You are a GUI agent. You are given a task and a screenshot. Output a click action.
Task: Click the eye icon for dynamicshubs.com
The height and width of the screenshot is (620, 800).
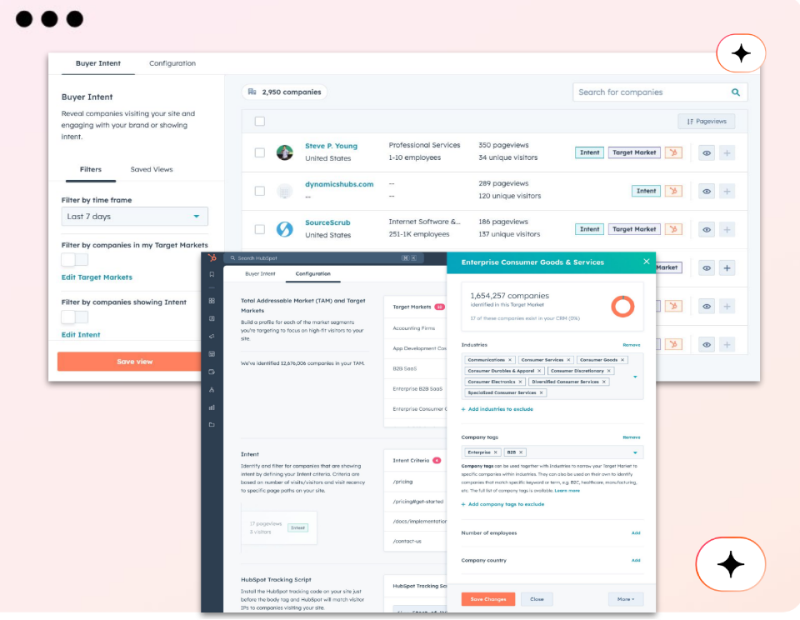[x=707, y=191]
